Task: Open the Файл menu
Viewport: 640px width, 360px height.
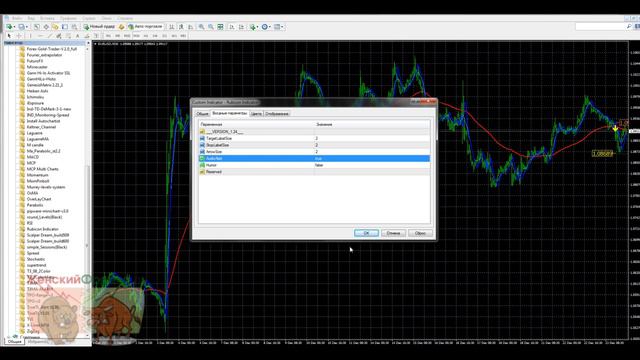Action: click(17, 18)
